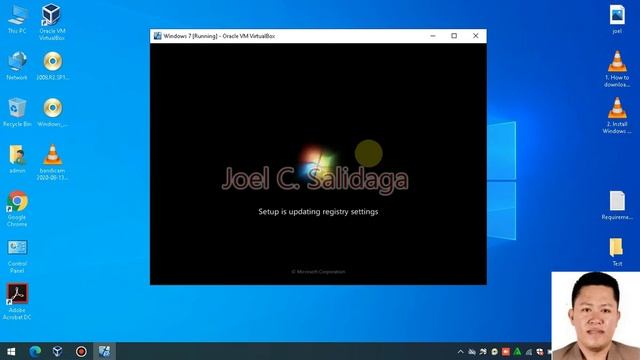Launch Google Chrome from desktop
Screen dimensions: 640x360
pyautogui.click(x=17, y=209)
